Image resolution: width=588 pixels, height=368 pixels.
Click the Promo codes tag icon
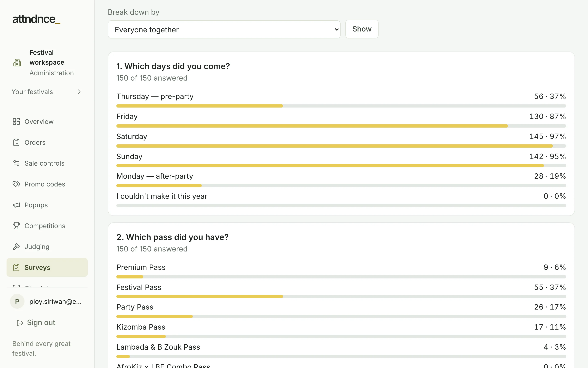click(x=16, y=184)
